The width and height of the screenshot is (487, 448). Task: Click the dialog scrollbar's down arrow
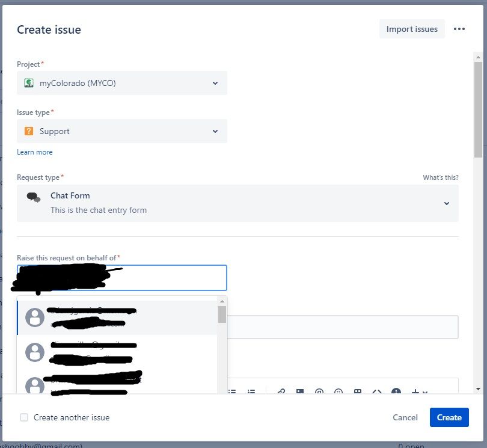(478, 389)
